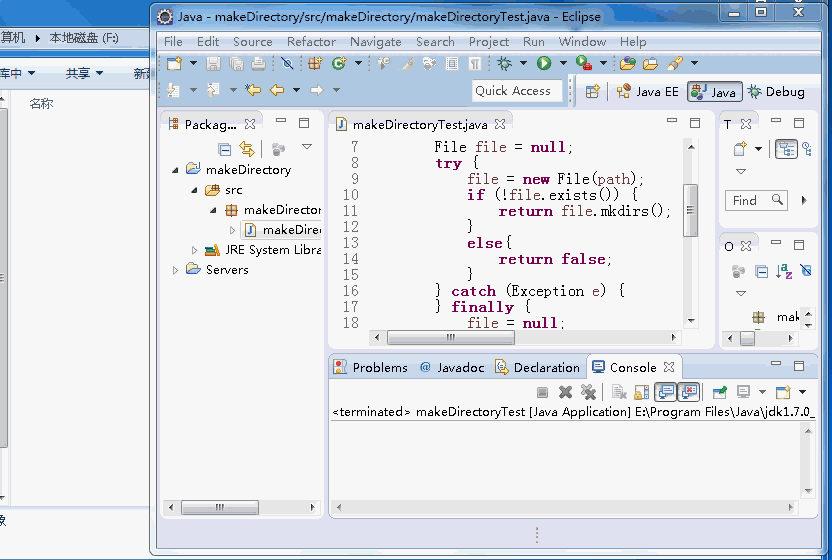This screenshot has width=832, height=560.
Task: Click the Run External Tools icon
Action: coord(584,63)
